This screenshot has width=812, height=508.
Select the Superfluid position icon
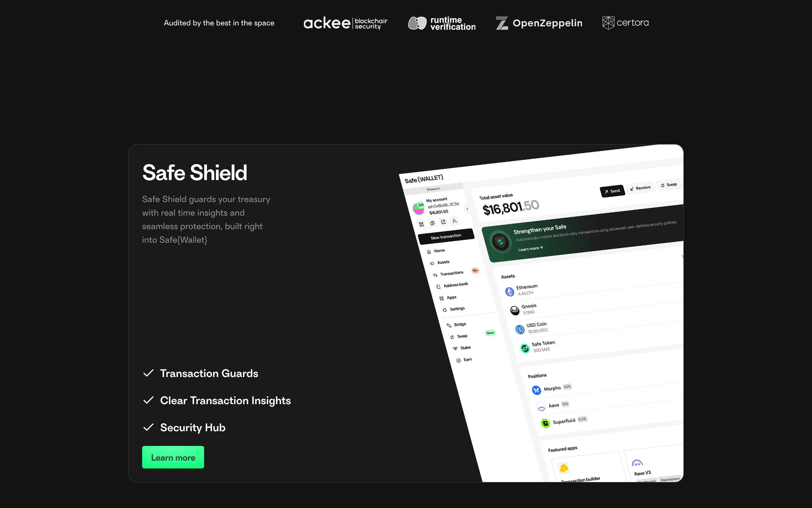546,423
